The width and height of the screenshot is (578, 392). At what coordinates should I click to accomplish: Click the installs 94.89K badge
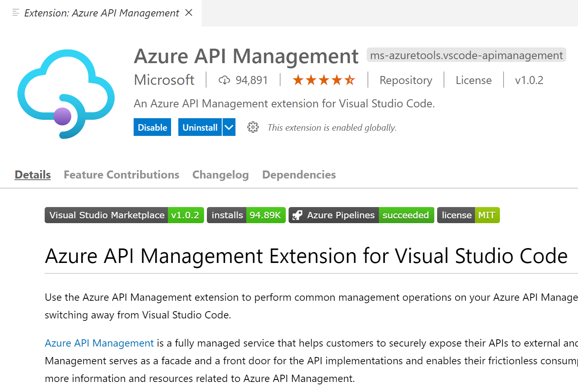pos(246,215)
